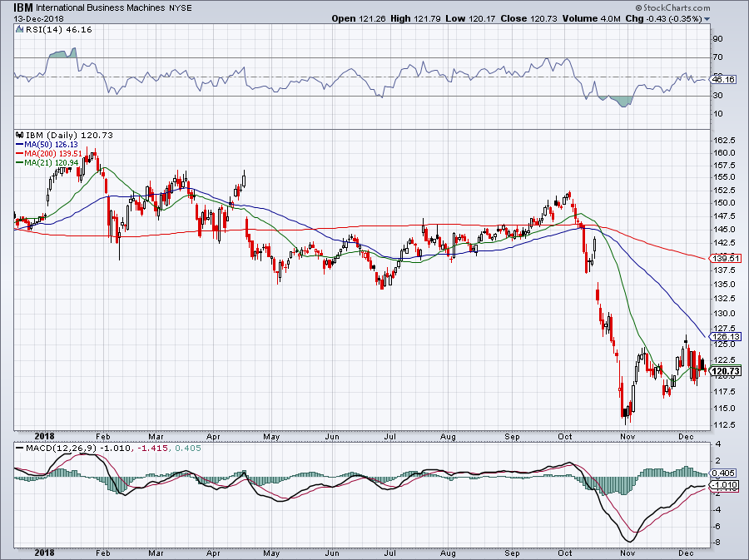Screen dimensions: 749x560
Task: Click the High value 121.79
Action: point(427,18)
